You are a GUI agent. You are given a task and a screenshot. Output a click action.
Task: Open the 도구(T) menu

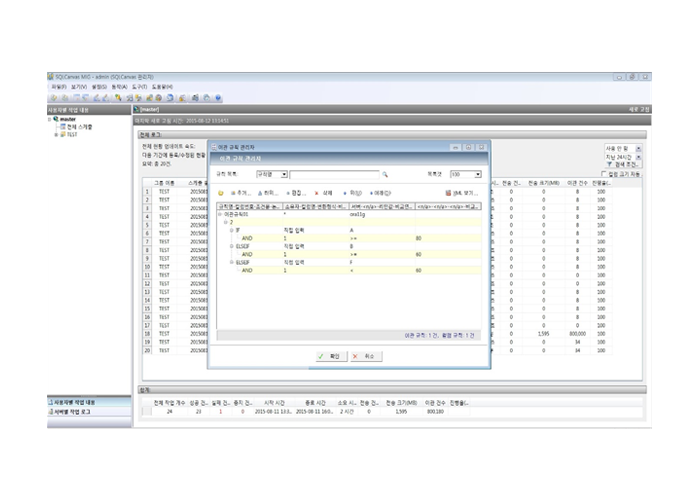(139, 87)
